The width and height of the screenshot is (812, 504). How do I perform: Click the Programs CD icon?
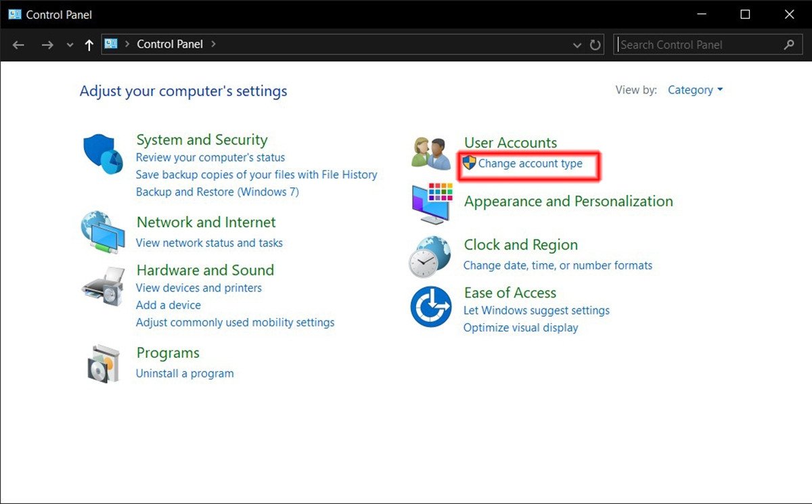[102, 363]
